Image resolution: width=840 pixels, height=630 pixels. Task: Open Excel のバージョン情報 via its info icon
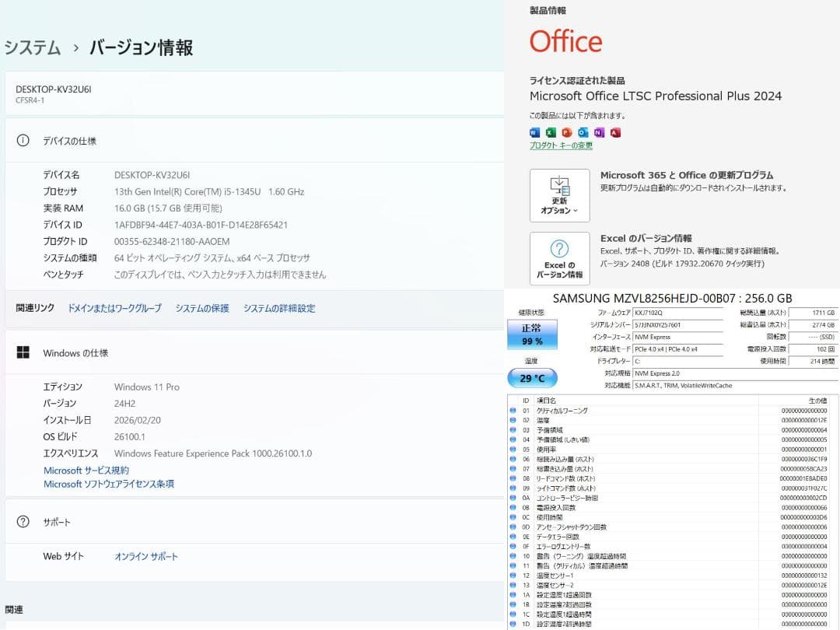(x=559, y=250)
